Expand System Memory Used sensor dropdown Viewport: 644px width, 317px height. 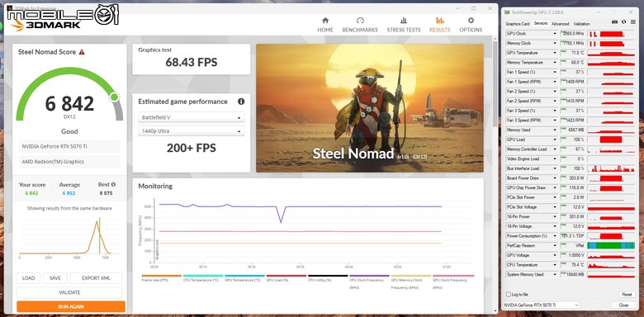click(555, 275)
